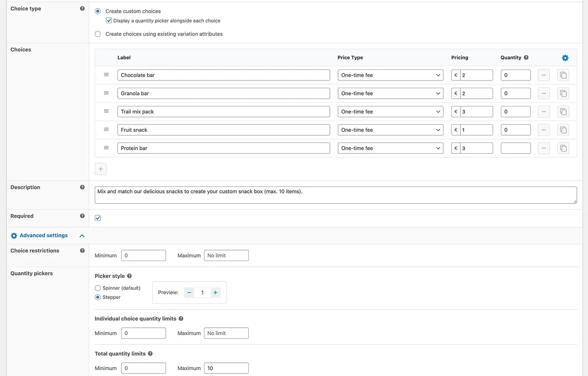Viewport: 588px width, 376px height.
Task: Click the Total quantity limits Maximum field
Action: click(226, 368)
